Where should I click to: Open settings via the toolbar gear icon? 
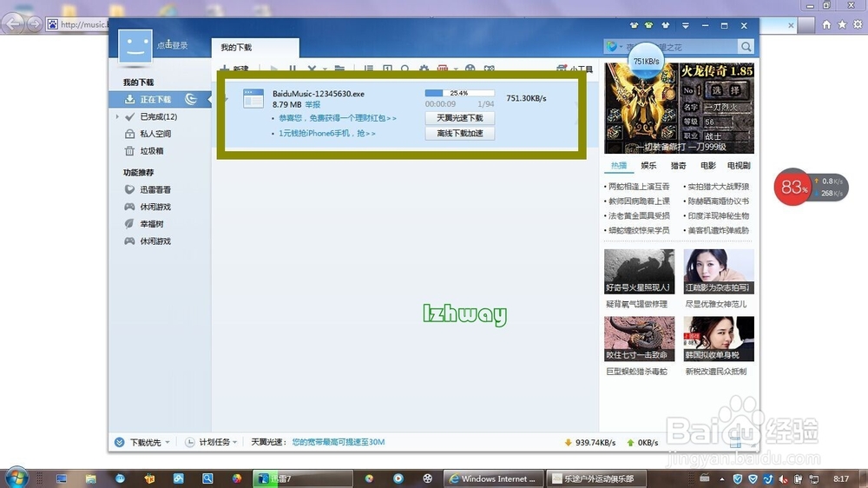click(424, 69)
